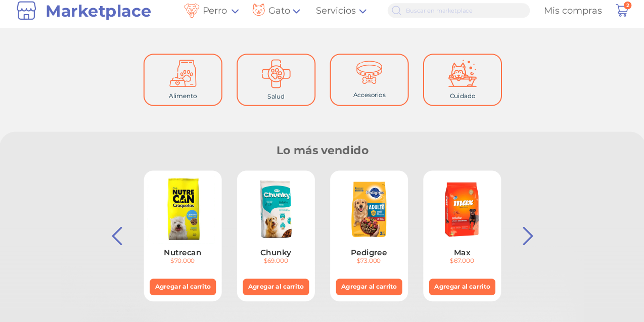Click the Marketplace title link
This screenshot has width=644, height=322.
click(98, 11)
